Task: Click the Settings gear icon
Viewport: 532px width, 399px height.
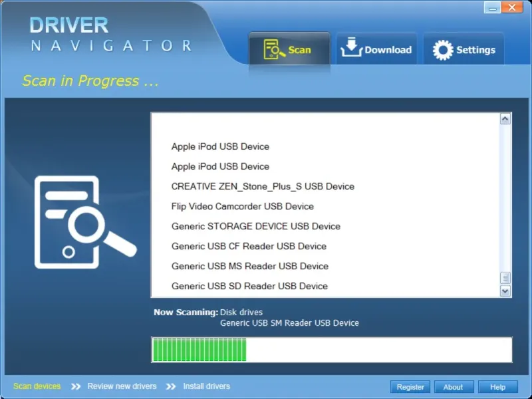Action: [443, 50]
